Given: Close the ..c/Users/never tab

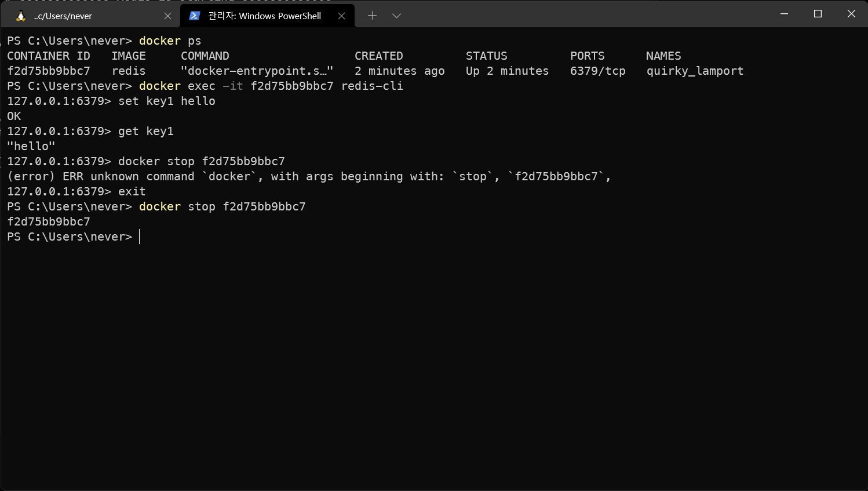Looking at the screenshot, I should (x=167, y=16).
